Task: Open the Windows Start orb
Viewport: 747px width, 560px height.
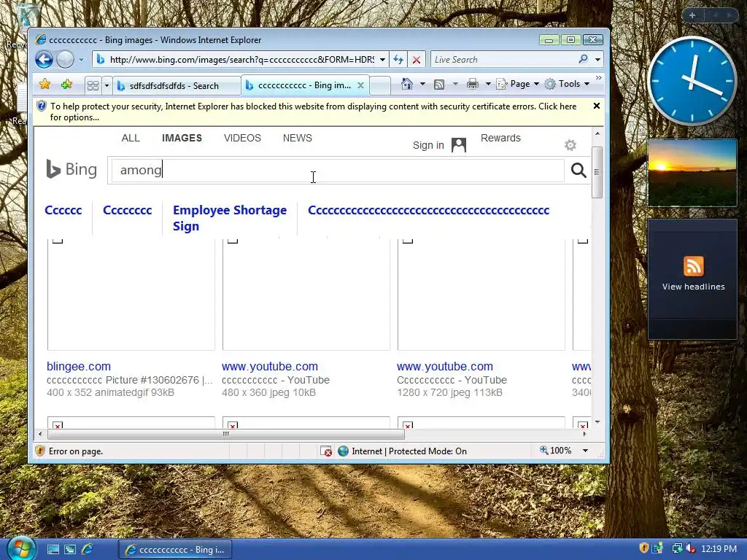Action: coord(20,548)
